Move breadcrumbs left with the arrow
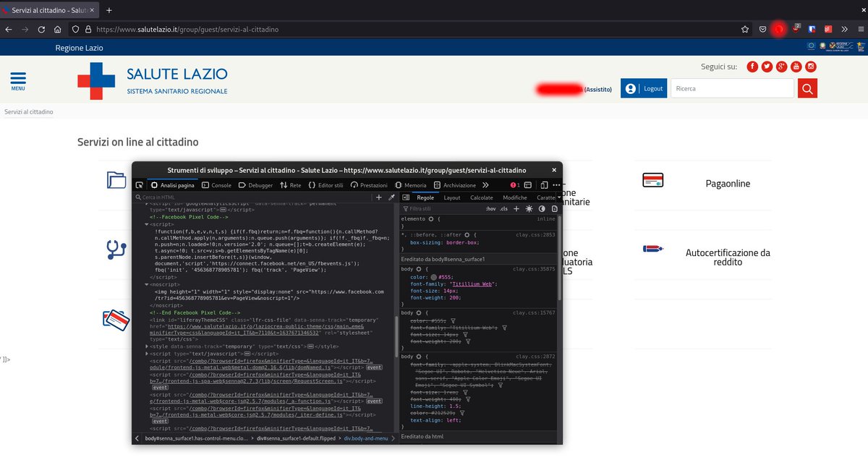The width and height of the screenshot is (868, 473). pos(137,438)
